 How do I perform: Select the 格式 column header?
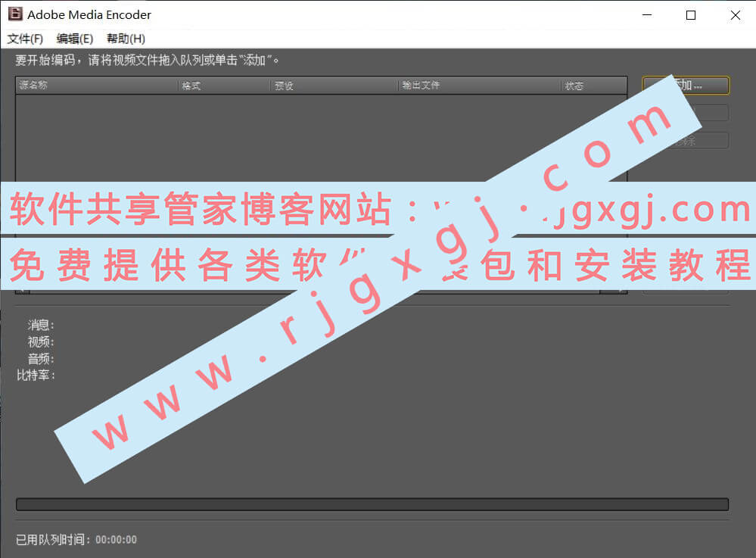(x=224, y=86)
